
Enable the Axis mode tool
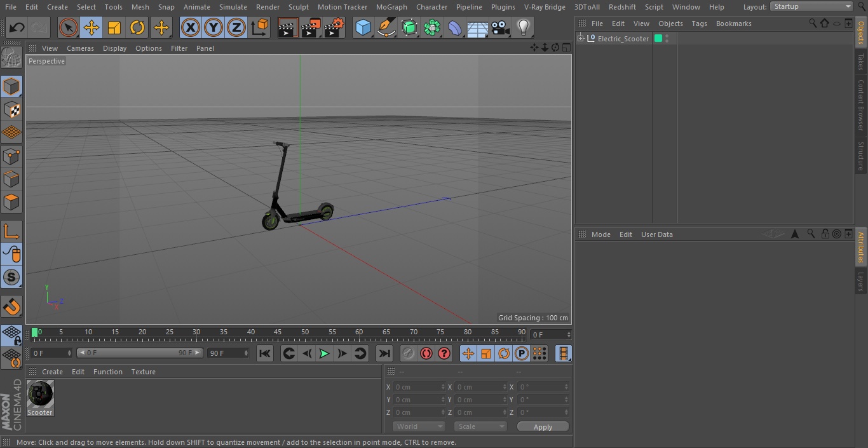(11, 231)
